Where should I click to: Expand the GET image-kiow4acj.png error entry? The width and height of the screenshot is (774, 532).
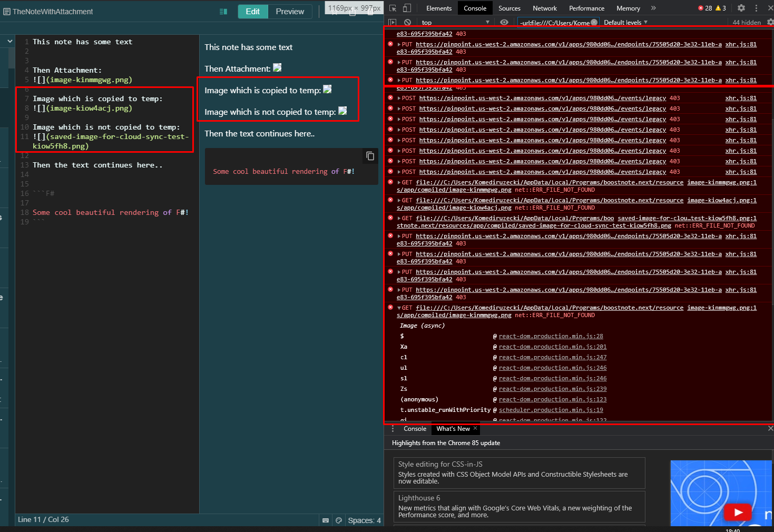point(399,200)
